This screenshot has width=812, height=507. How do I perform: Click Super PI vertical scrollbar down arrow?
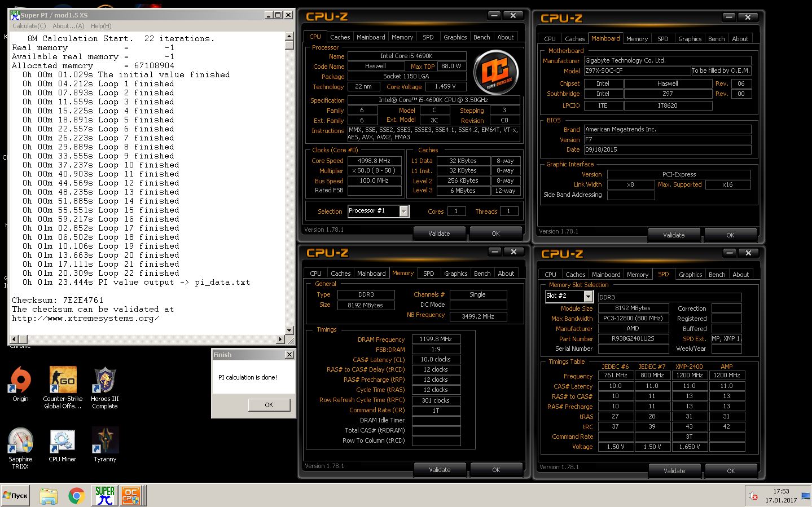pyautogui.click(x=289, y=330)
